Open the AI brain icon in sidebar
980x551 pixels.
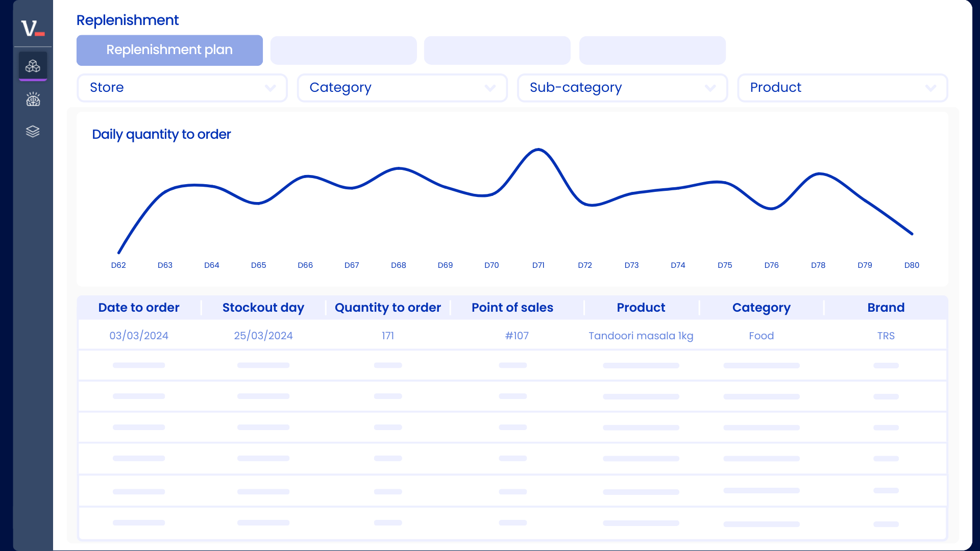pyautogui.click(x=33, y=99)
